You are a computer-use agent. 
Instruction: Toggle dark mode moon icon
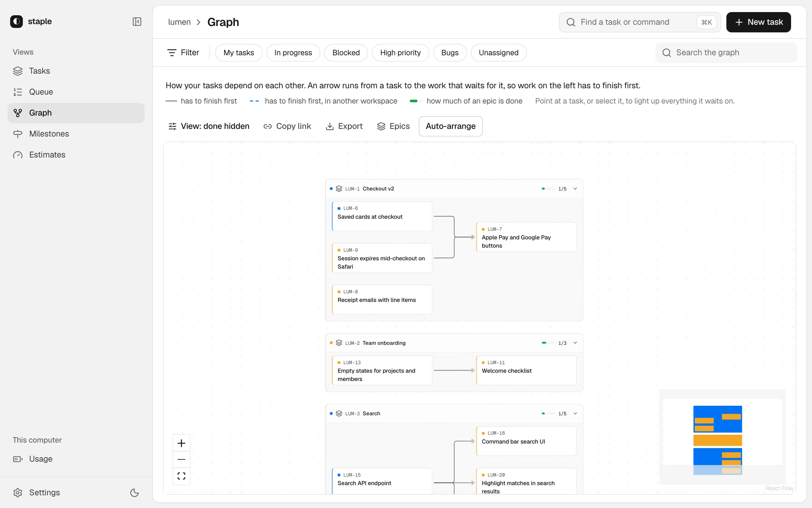pyautogui.click(x=134, y=492)
